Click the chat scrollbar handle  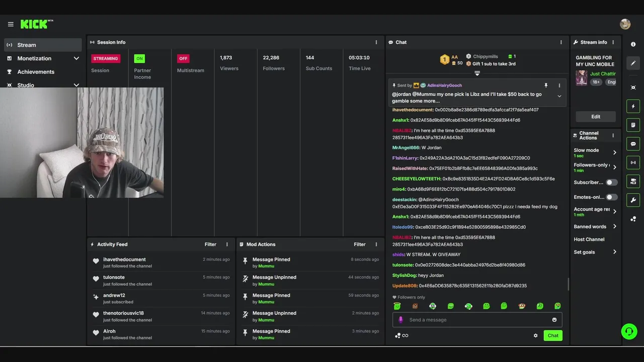click(569, 284)
